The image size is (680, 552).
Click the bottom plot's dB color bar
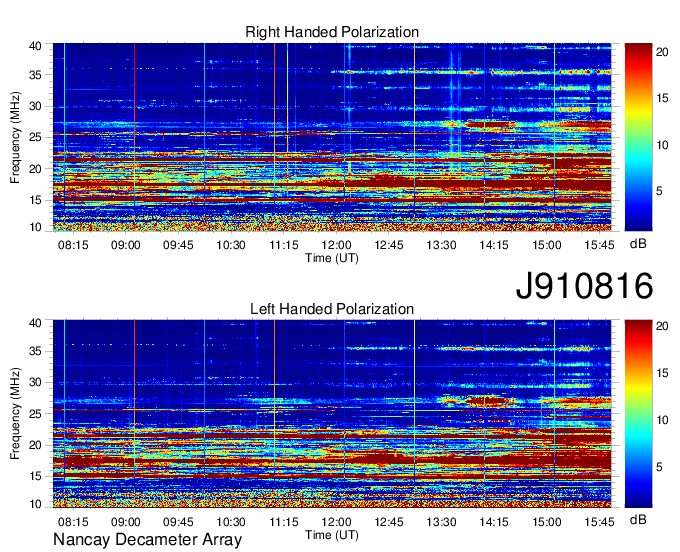tap(638, 414)
